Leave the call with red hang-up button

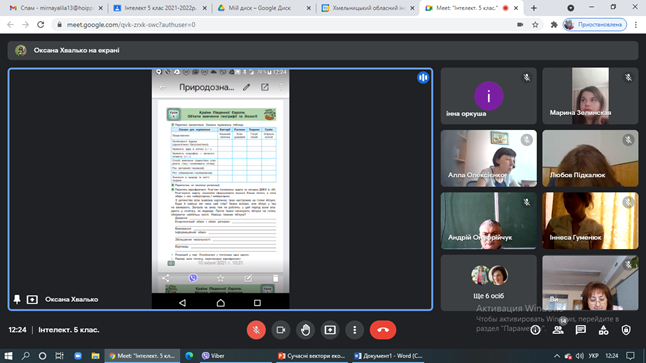383,330
